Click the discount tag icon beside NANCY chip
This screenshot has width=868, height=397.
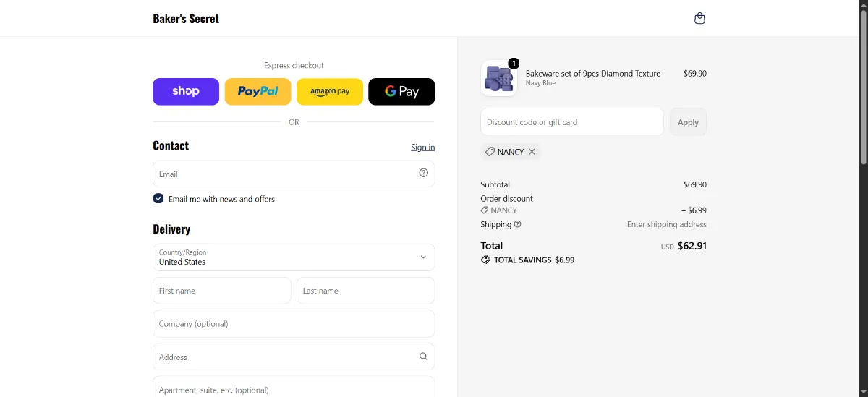[x=490, y=152]
